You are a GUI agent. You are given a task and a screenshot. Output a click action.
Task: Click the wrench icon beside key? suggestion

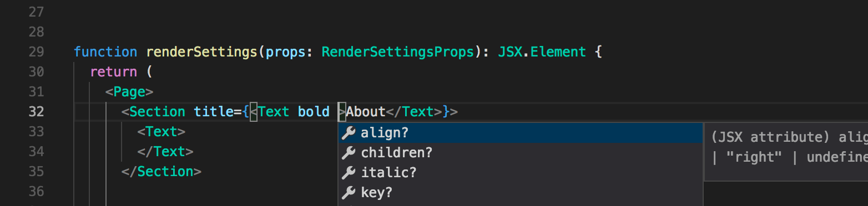coord(349,193)
